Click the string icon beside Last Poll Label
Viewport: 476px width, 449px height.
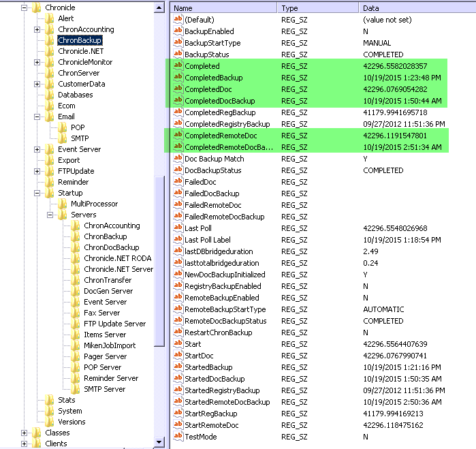tap(178, 239)
